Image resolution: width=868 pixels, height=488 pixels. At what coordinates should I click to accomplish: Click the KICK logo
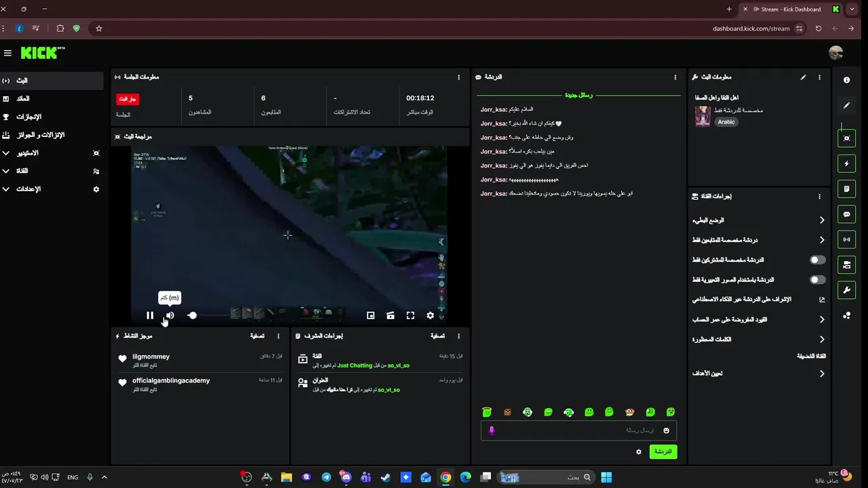(x=42, y=53)
